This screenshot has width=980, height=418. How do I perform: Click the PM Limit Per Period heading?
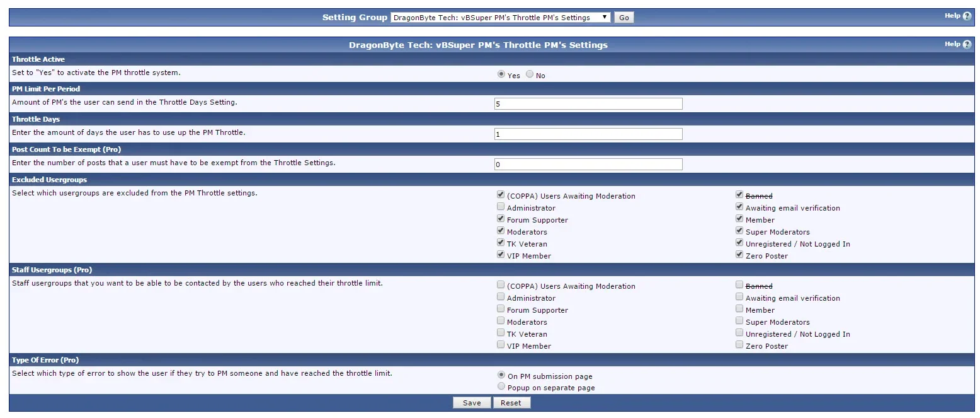[x=46, y=89]
